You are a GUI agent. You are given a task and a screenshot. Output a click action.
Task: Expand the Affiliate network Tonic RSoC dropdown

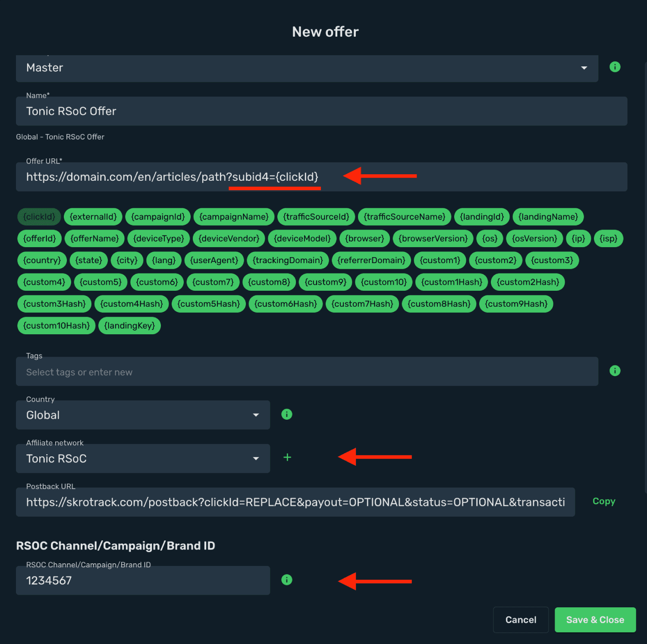coord(143,459)
